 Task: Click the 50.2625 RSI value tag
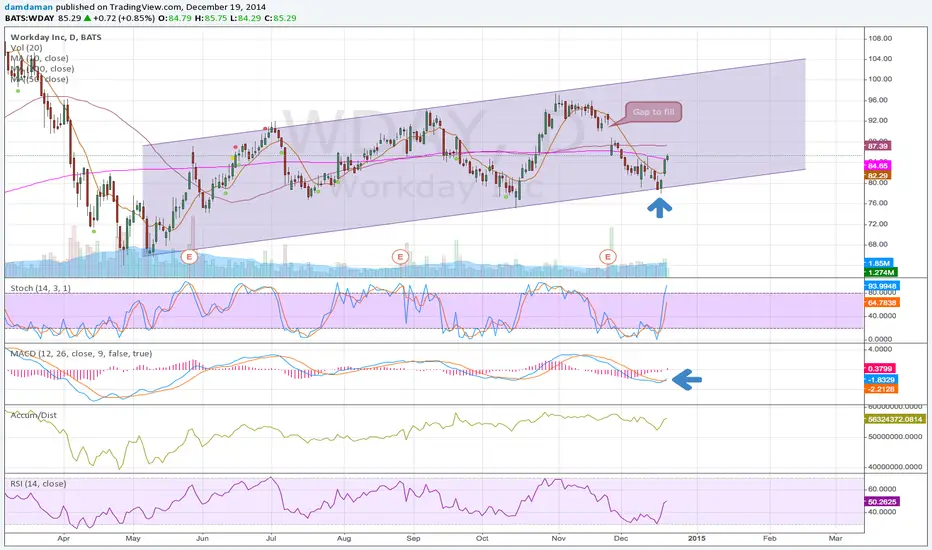[882, 502]
